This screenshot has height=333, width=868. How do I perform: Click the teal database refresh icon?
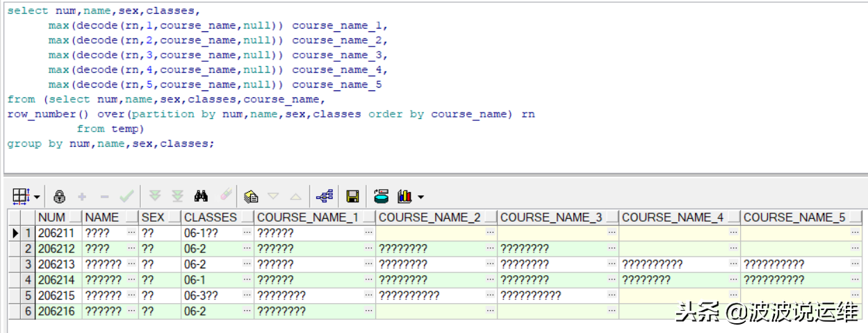point(381,196)
